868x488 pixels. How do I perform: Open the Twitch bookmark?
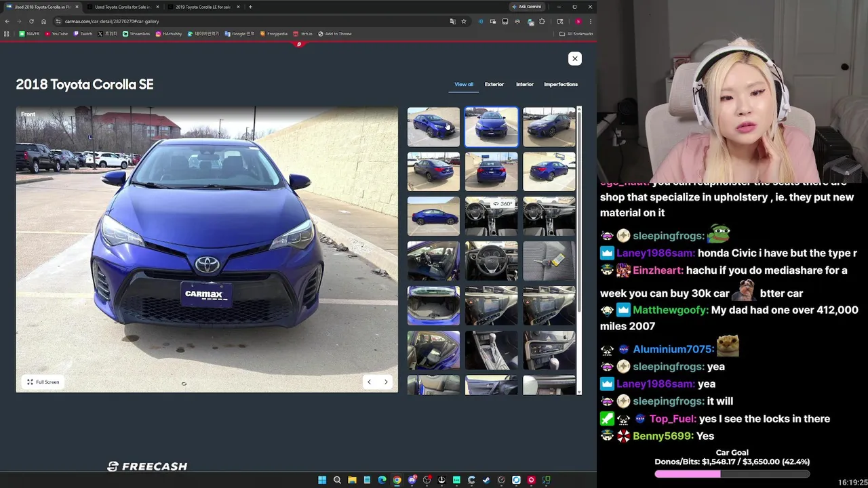click(83, 33)
